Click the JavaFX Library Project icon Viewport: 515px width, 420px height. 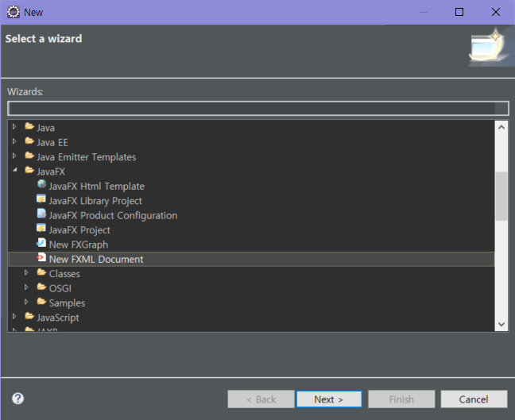click(41, 199)
